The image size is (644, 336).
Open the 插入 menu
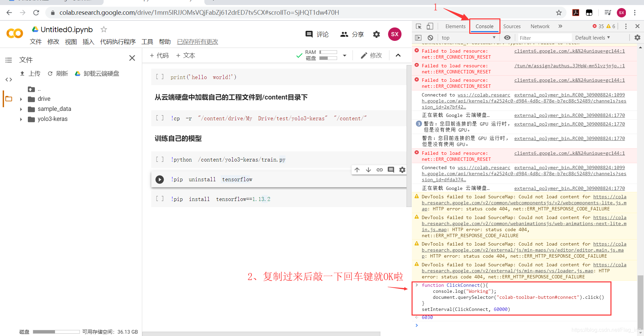point(89,42)
